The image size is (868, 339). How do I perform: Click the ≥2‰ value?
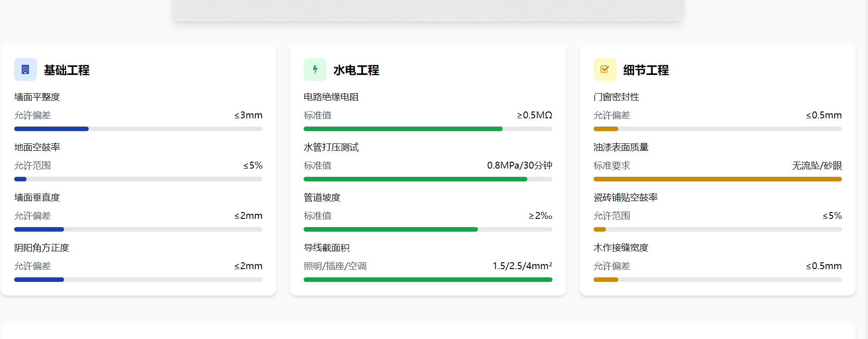click(x=541, y=216)
